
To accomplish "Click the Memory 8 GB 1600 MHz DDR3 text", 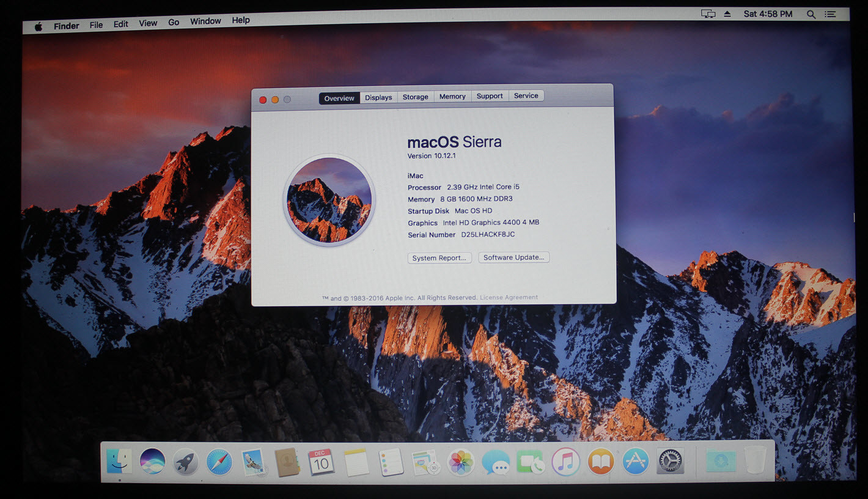I will click(x=460, y=199).
